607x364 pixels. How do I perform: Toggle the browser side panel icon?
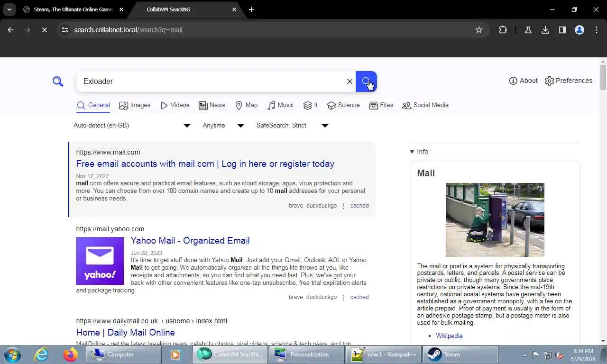point(562,30)
